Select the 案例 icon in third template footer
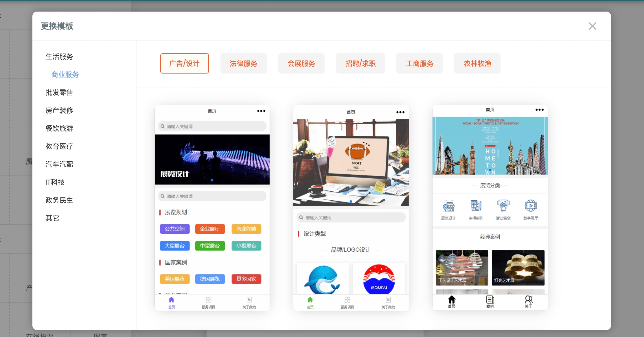 [x=490, y=300]
